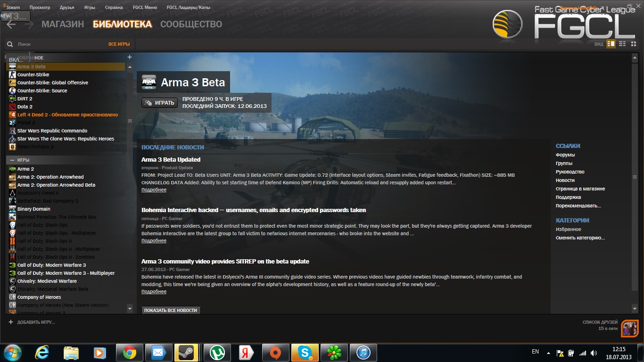This screenshot has width=644, height=362.
Task: Open Skype from the taskbar
Action: pyautogui.click(x=305, y=353)
